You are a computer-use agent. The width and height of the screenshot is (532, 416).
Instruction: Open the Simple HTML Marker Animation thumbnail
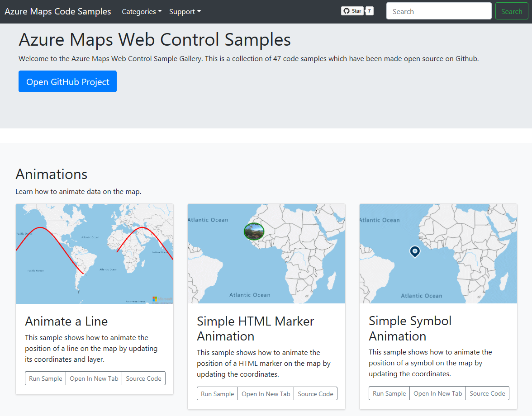266,254
